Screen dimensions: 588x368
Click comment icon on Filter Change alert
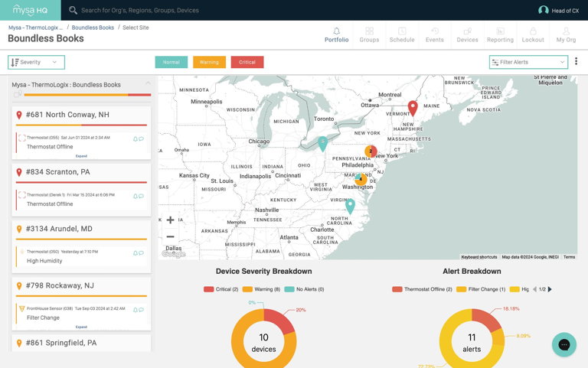[x=142, y=311]
